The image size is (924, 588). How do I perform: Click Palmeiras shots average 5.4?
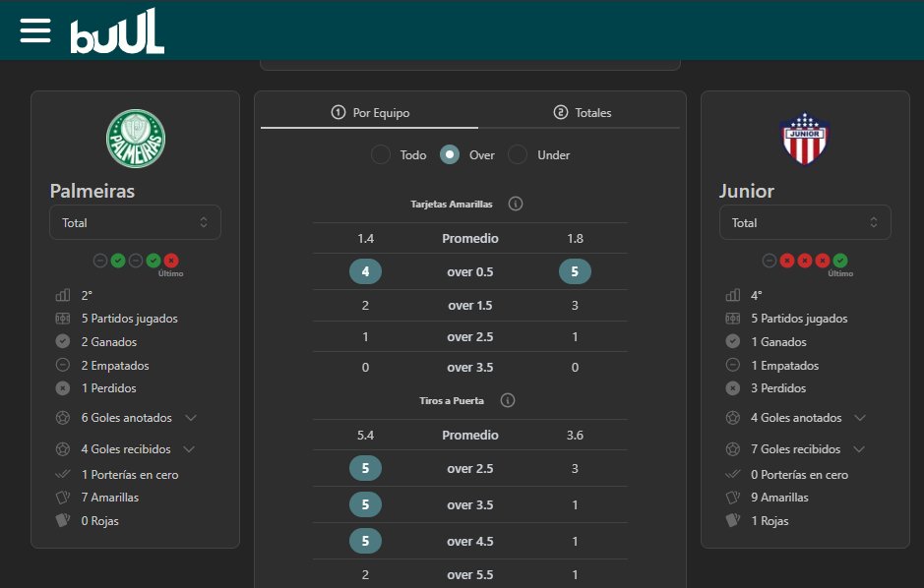[365, 435]
